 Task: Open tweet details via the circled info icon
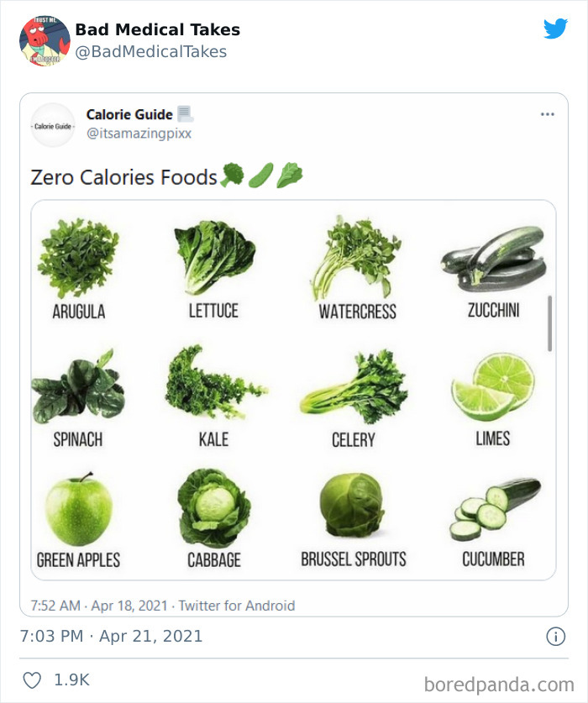click(554, 637)
